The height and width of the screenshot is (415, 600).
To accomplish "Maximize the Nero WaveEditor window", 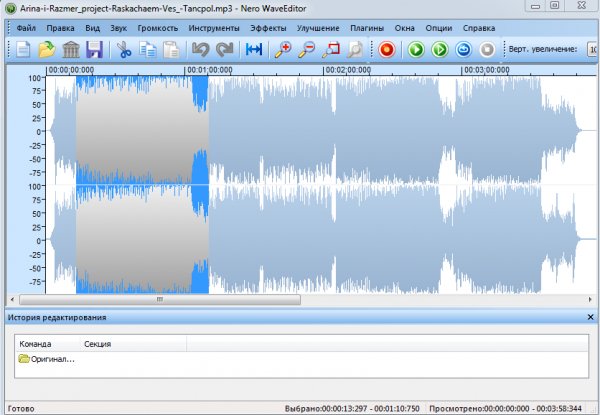I will point(554,6).
